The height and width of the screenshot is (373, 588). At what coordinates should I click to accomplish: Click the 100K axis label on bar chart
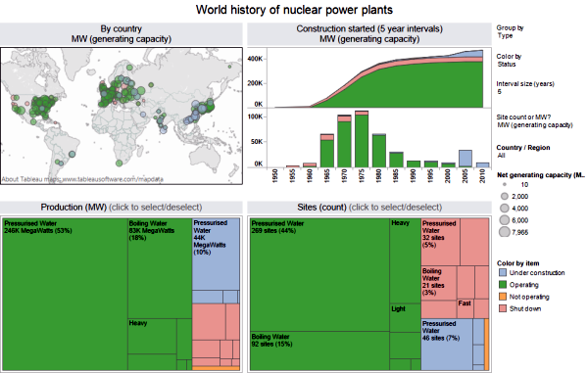[x=255, y=117]
